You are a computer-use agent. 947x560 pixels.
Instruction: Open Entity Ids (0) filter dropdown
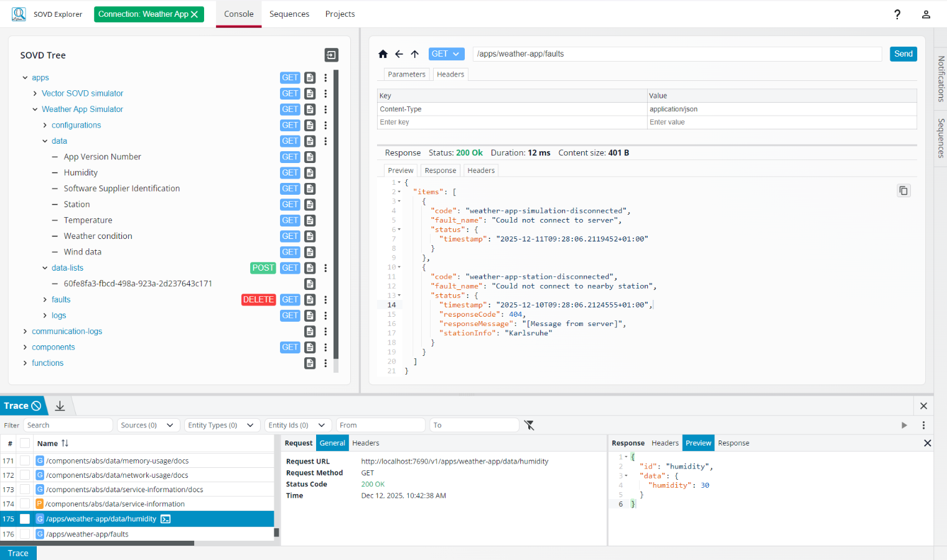tap(297, 425)
